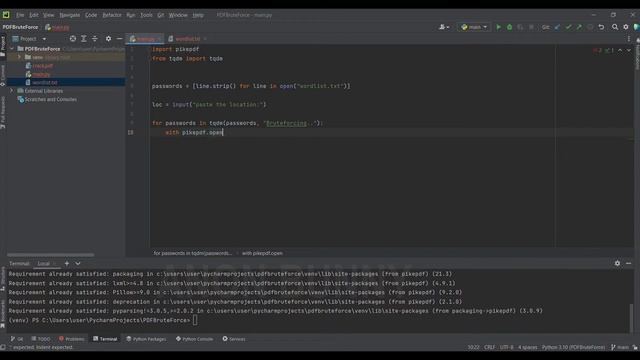640x360 pixels.
Task: Click the Git update project arrow
Action: (x=558, y=27)
